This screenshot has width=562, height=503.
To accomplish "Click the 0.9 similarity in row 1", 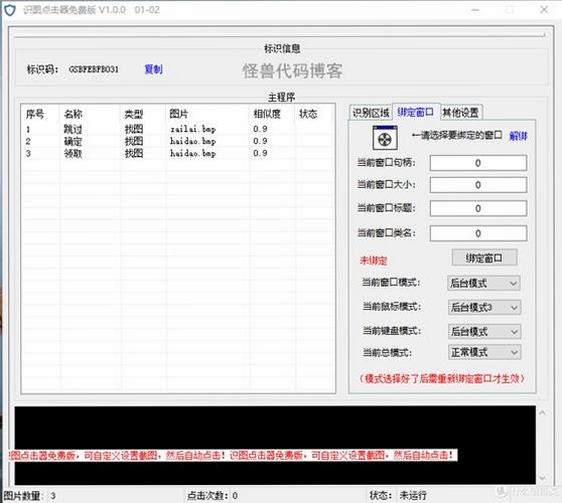I will (260, 129).
